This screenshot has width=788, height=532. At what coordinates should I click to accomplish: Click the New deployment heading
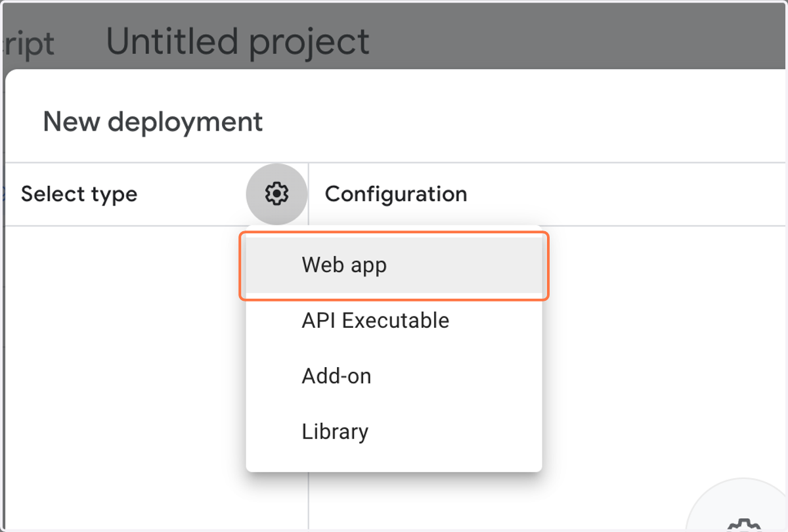coord(153,122)
